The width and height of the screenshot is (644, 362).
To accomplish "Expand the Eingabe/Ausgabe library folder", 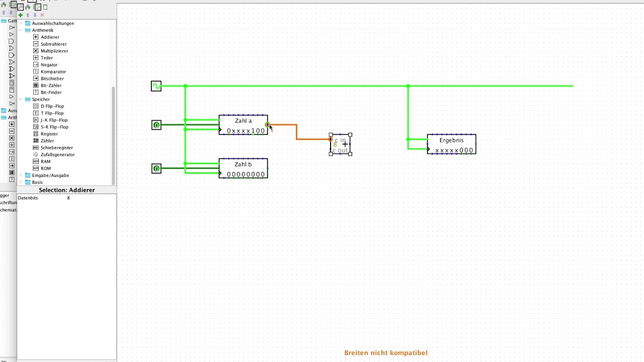I will pyautogui.click(x=21, y=175).
